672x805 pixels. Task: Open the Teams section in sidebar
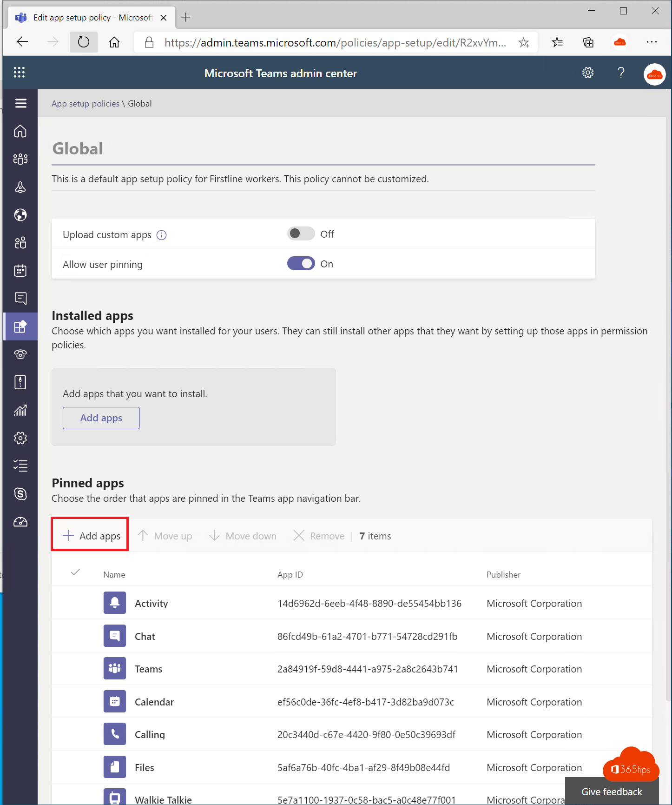coord(20,159)
